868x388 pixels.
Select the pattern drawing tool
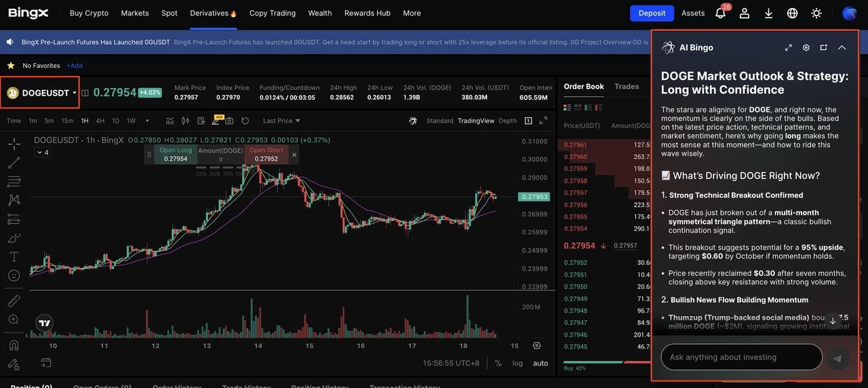[14, 200]
